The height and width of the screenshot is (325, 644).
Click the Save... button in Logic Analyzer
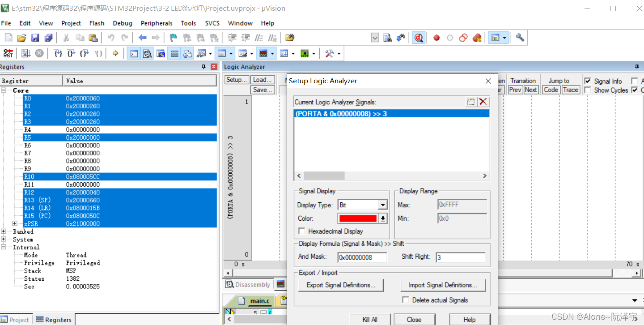(263, 90)
